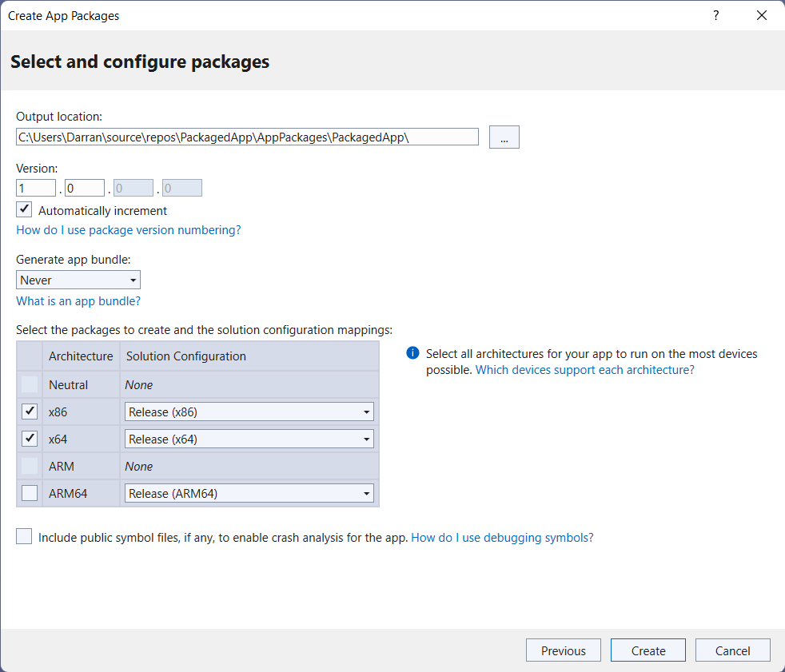The height and width of the screenshot is (672, 785).
Task: Open the Release (ARM64) configuration dropdown
Action: click(x=367, y=492)
